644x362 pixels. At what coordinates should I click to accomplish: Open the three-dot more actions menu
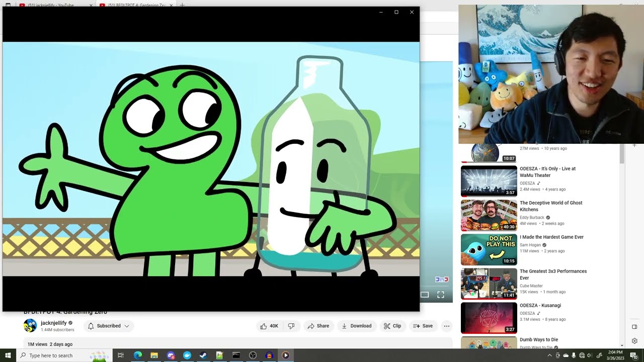click(446, 326)
